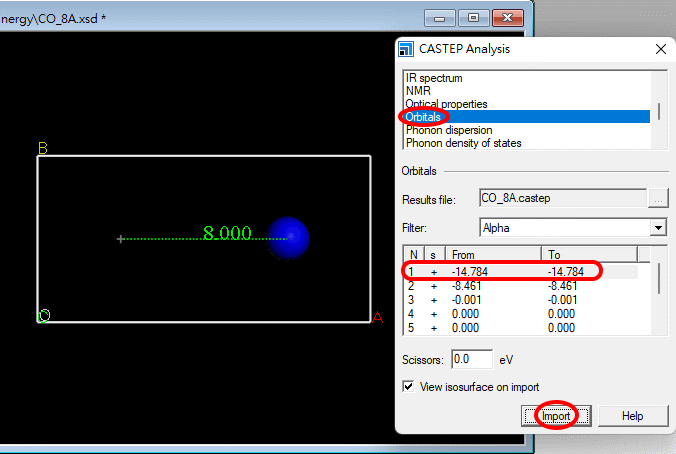This screenshot has height=454, width=676.
Task: Minimize the CO_8A.xsd document window
Action: coord(440,17)
